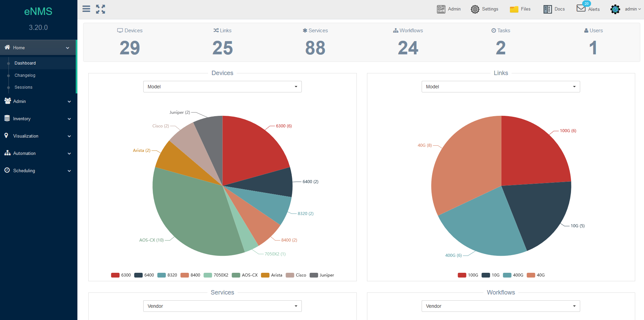This screenshot has height=320, width=644.
Task: Open the Changelog menu item
Action: 25,75
